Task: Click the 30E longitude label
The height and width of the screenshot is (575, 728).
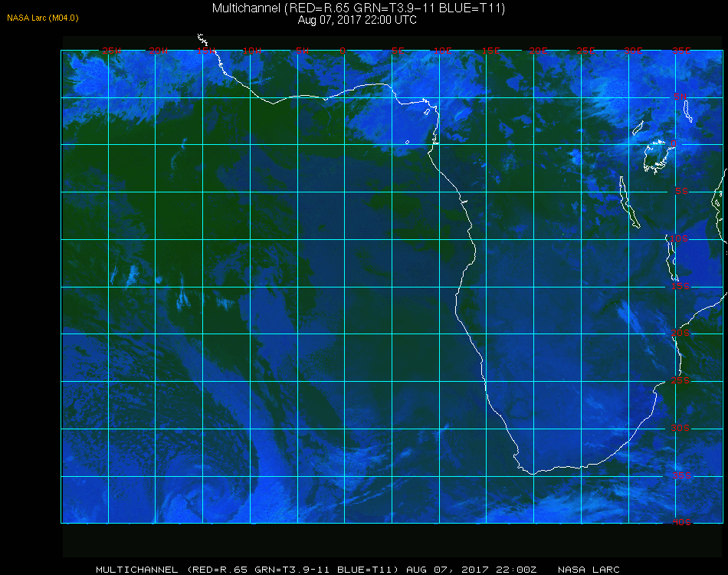Action: (633, 51)
